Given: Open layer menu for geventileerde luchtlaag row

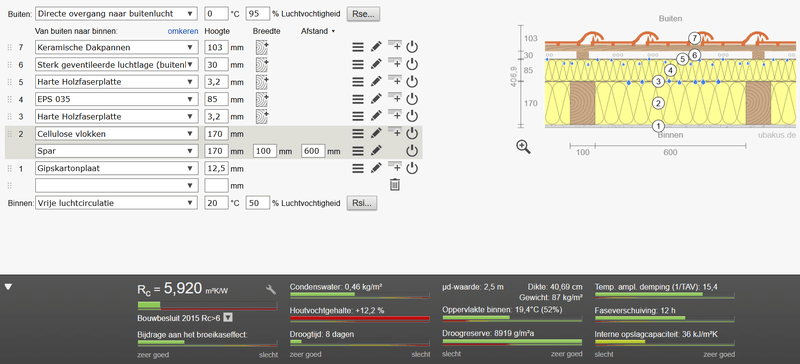Looking at the screenshot, I should click(358, 65).
